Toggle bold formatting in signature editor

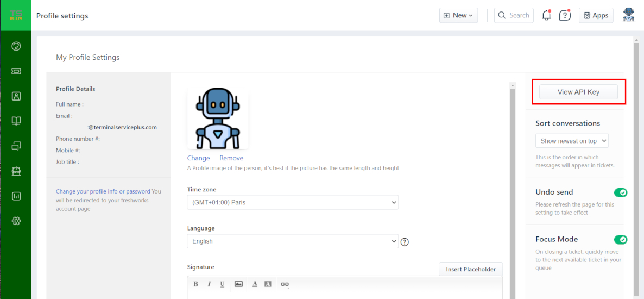pyautogui.click(x=195, y=284)
